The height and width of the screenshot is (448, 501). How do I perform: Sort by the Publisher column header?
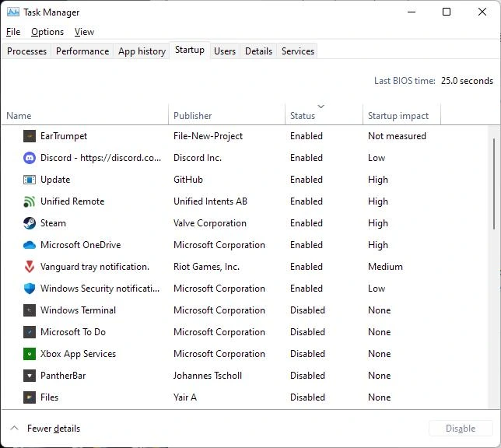tap(226, 114)
